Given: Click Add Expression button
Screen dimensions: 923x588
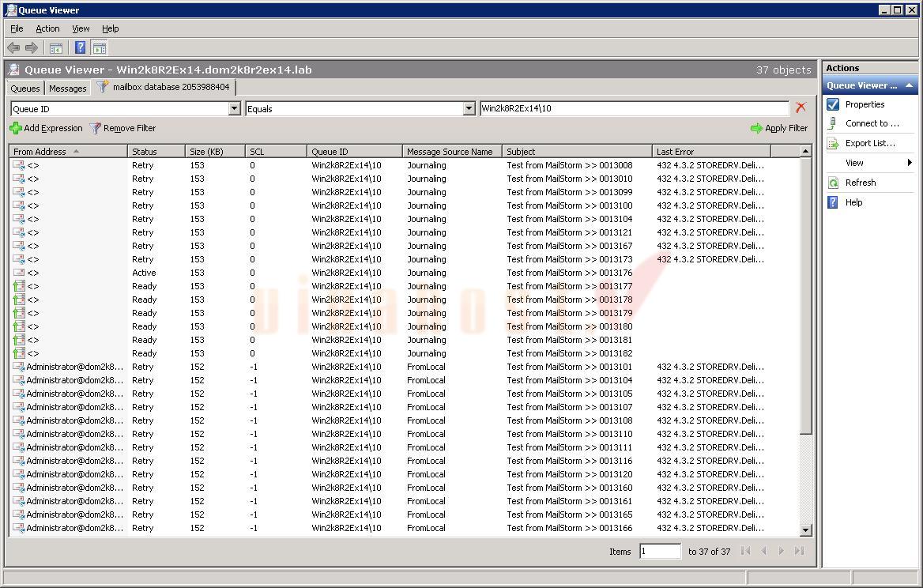Looking at the screenshot, I should click(47, 128).
